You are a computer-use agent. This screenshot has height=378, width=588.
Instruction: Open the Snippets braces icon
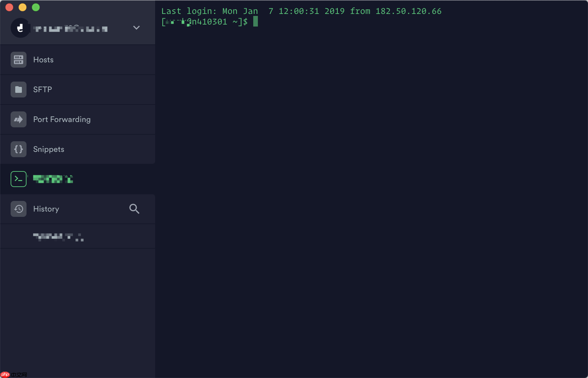pyautogui.click(x=19, y=149)
